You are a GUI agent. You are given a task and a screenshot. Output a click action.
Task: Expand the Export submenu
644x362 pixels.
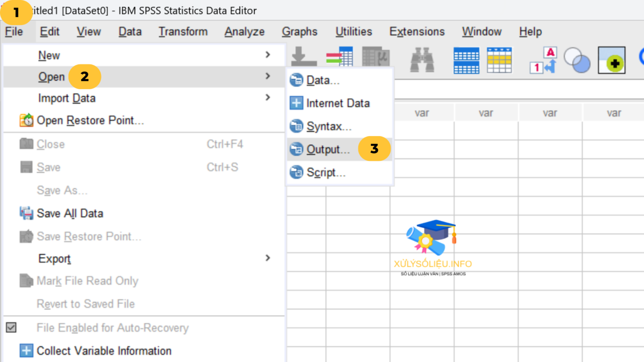point(144,259)
